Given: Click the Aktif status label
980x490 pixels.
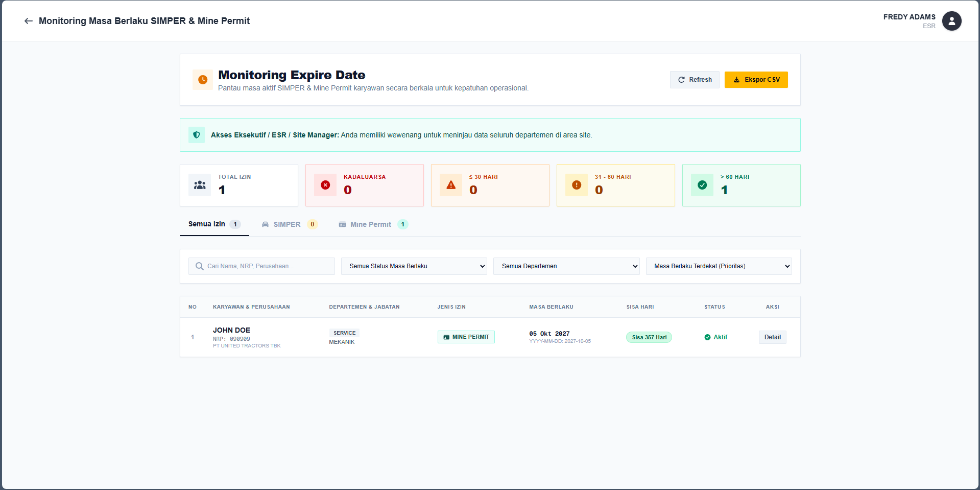Looking at the screenshot, I should point(721,337).
